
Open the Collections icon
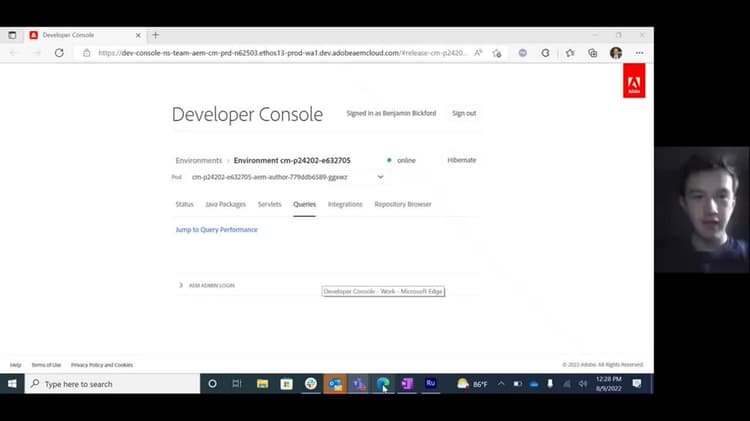pyautogui.click(x=593, y=53)
